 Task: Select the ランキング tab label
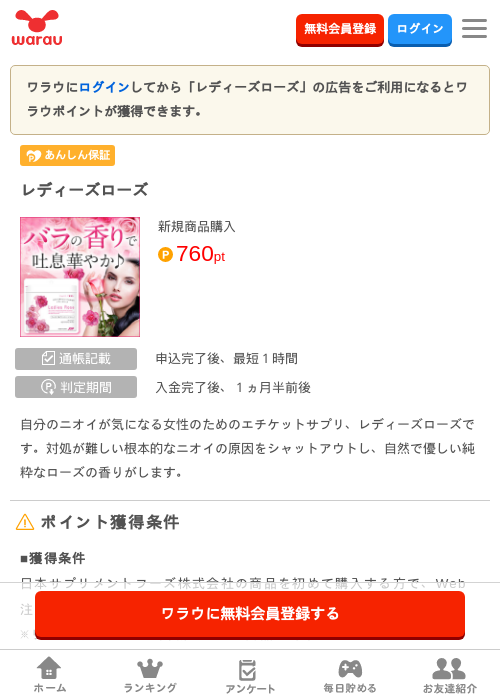tap(150, 688)
